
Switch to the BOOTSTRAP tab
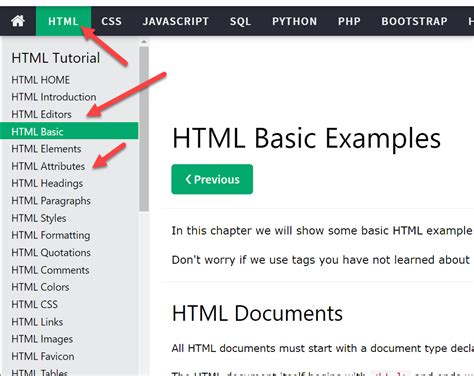pos(414,21)
